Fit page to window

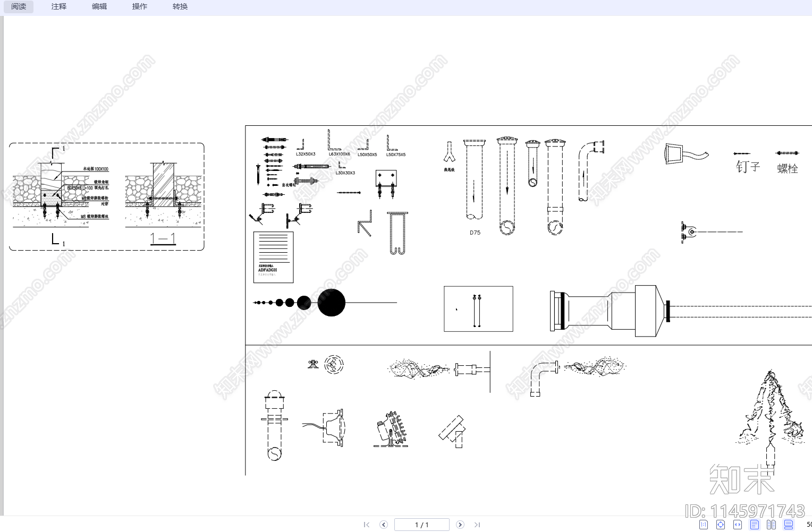tap(721, 525)
